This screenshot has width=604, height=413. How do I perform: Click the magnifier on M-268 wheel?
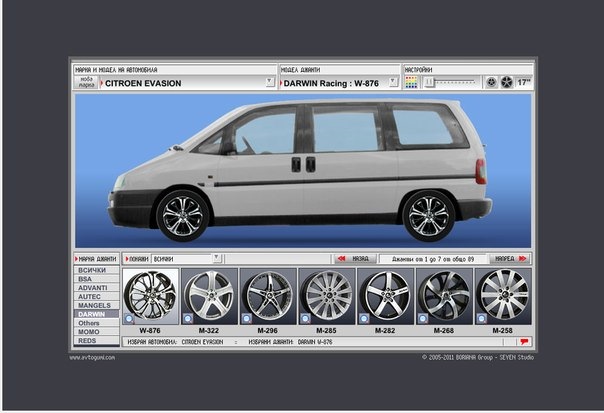[x=423, y=319]
